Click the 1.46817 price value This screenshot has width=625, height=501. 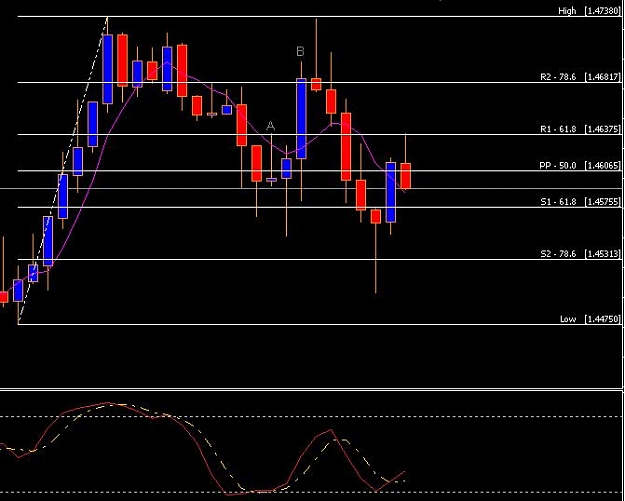click(x=602, y=77)
